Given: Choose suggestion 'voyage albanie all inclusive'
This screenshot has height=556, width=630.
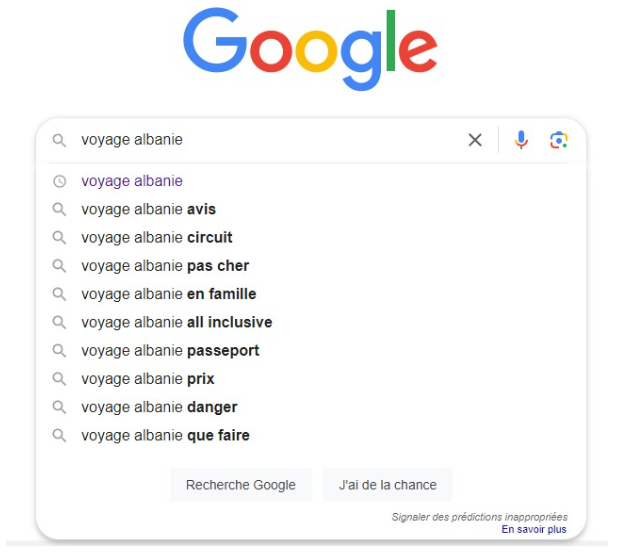Looking at the screenshot, I should click(177, 322).
